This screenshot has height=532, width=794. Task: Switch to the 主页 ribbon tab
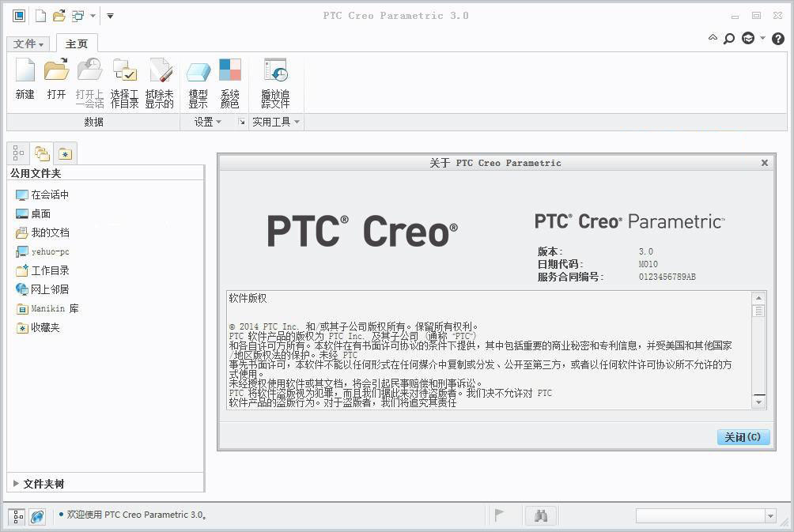77,43
